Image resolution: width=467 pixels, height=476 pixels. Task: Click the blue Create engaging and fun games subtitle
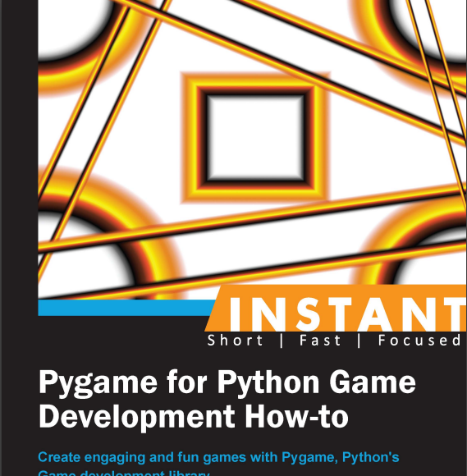[218, 457]
